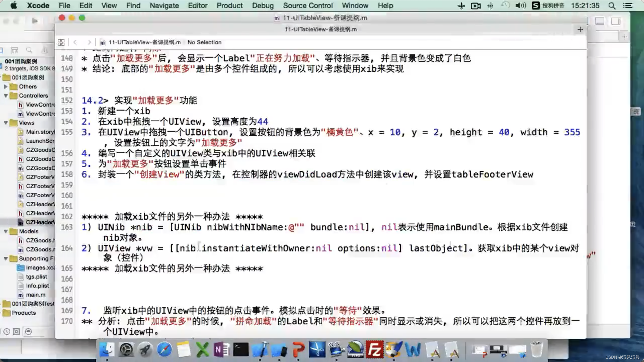Collapse the Models folder
This screenshot has height=362, width=644.
pyautogui.click(x=6, y=232)
